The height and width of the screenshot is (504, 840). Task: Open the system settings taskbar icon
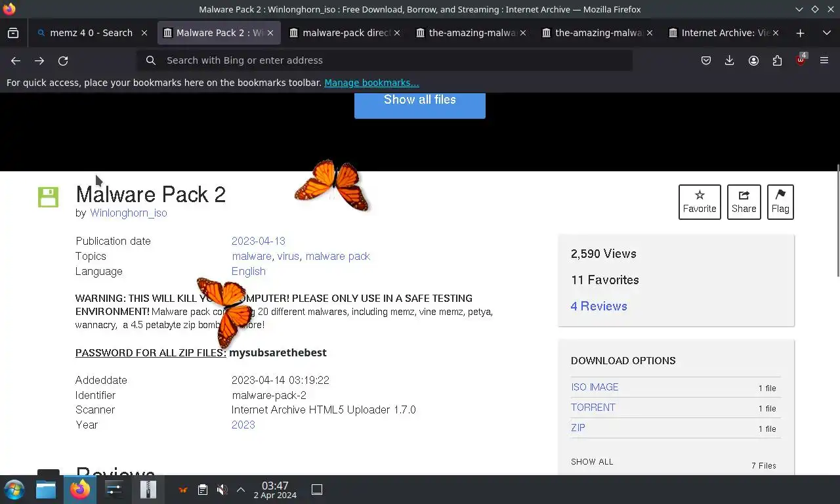click(114, 490)
